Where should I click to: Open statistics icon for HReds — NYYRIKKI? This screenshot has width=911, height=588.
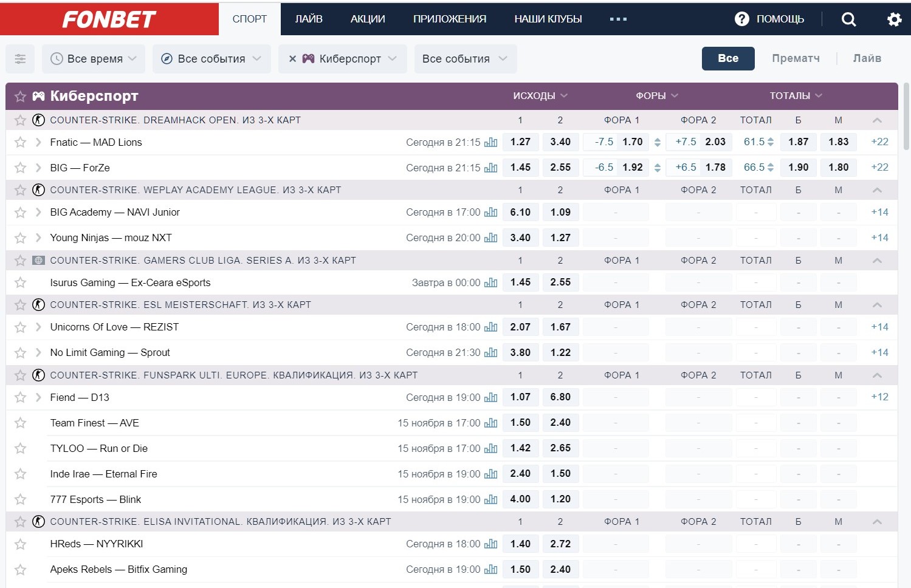(491, 544)
